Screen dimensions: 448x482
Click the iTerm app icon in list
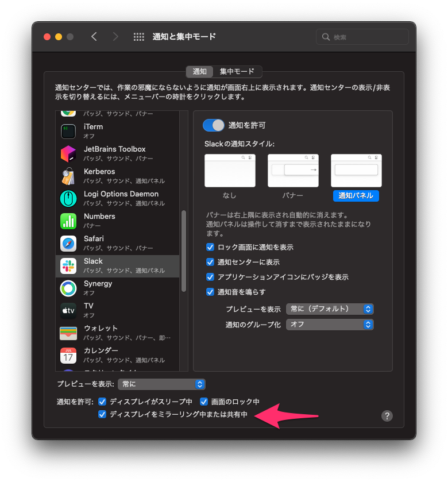coord(68,131)
